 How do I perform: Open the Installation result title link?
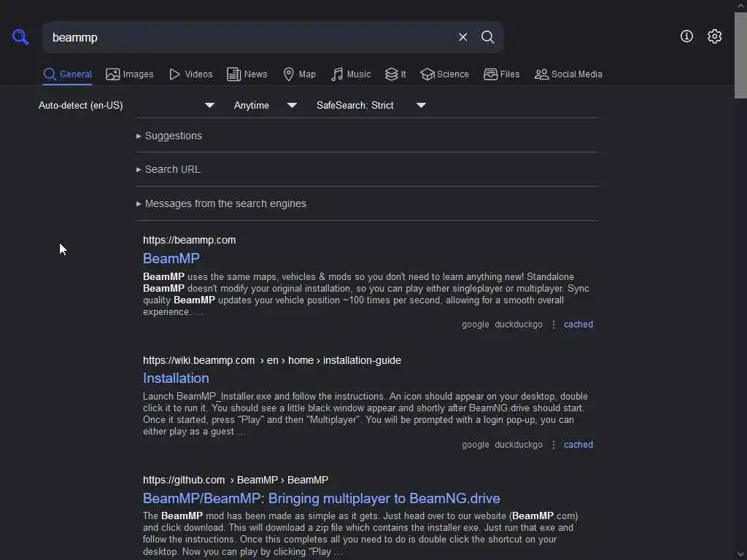[176, 378]
